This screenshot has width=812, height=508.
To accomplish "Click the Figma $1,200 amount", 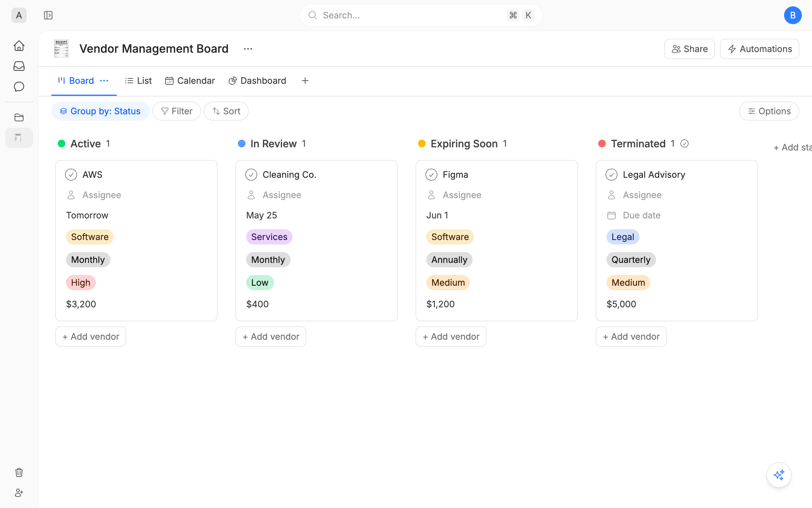I will [x=440, y=304].
